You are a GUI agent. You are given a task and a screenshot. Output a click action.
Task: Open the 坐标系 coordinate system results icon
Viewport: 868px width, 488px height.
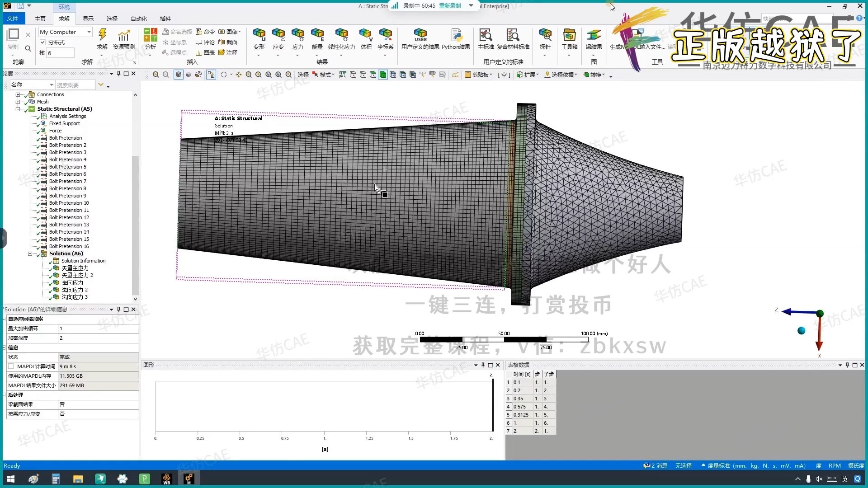385,36
